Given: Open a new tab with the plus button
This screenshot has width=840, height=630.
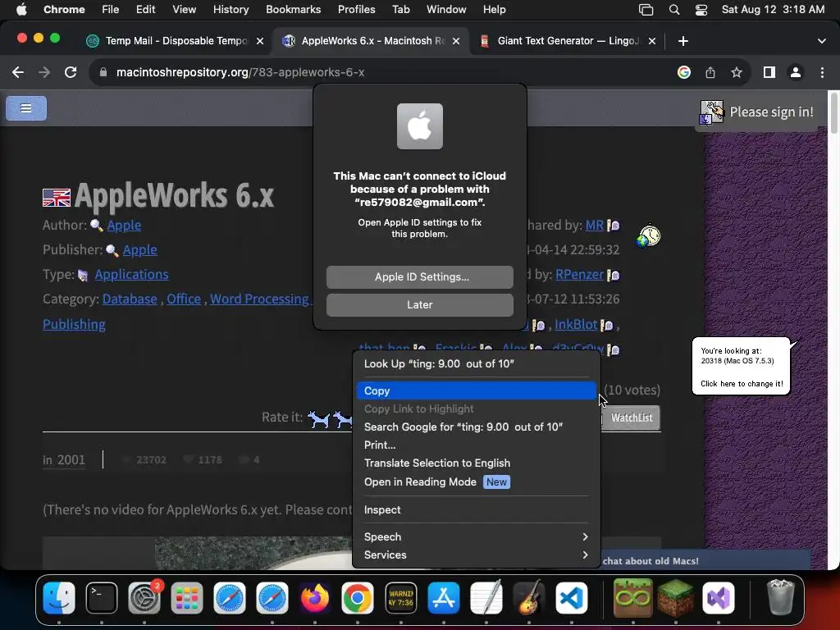Looking at the screenshot, I should click(683, 41).
